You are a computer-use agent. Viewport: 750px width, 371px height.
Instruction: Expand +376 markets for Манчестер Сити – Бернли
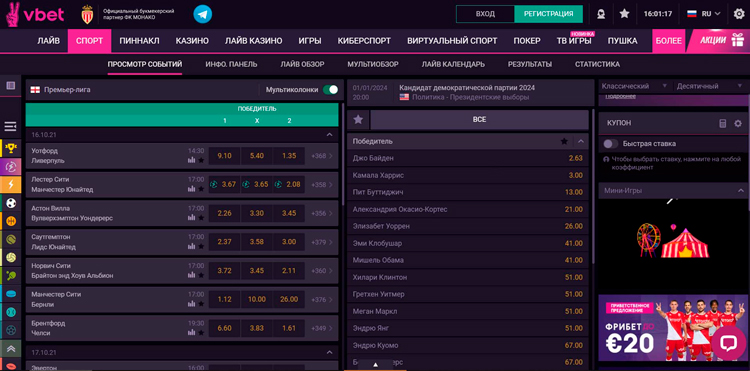point(322,299)
